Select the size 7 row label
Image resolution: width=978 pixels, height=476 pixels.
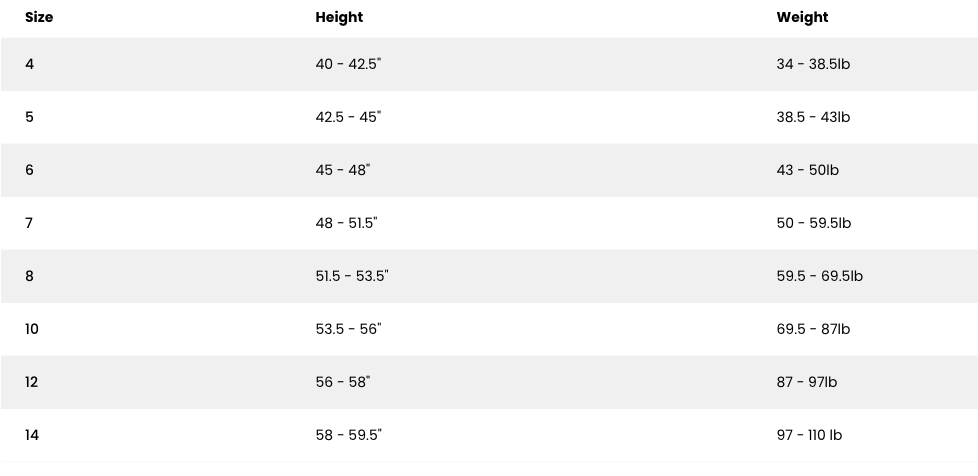(29, 223)
